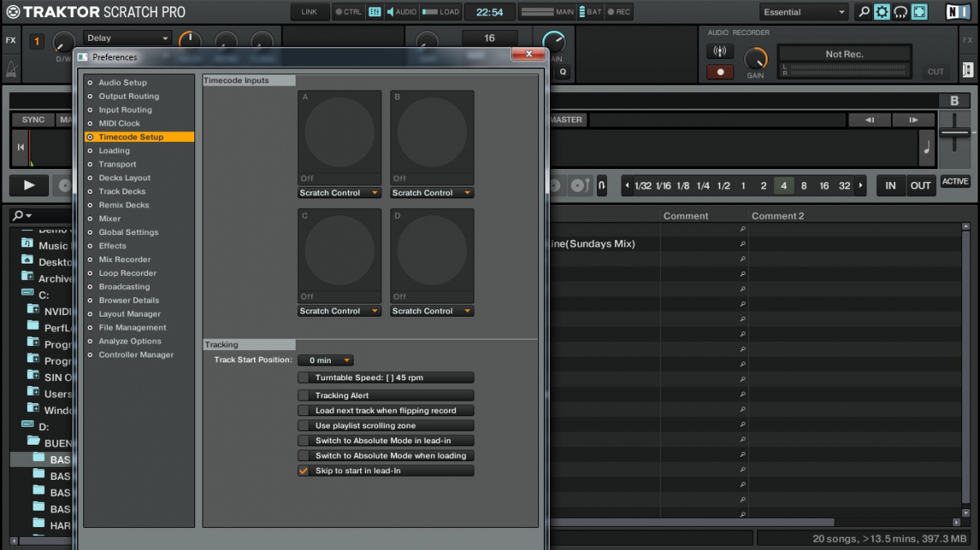Viewport: 980px width, 550px height.
Task: Enable Turntable Speed 45 rpm checkbox
Action: point(304,378)
